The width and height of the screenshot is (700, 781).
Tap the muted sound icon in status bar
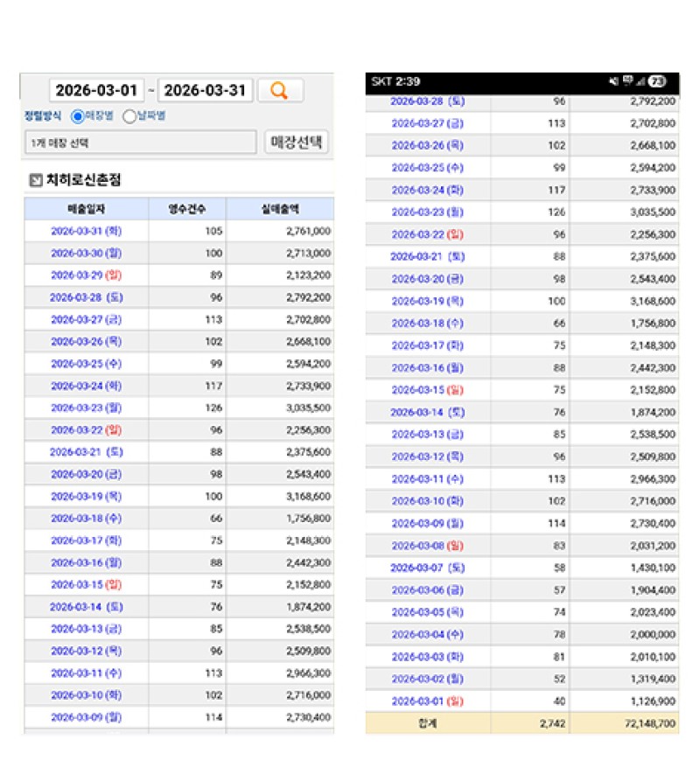click(613, 81)
